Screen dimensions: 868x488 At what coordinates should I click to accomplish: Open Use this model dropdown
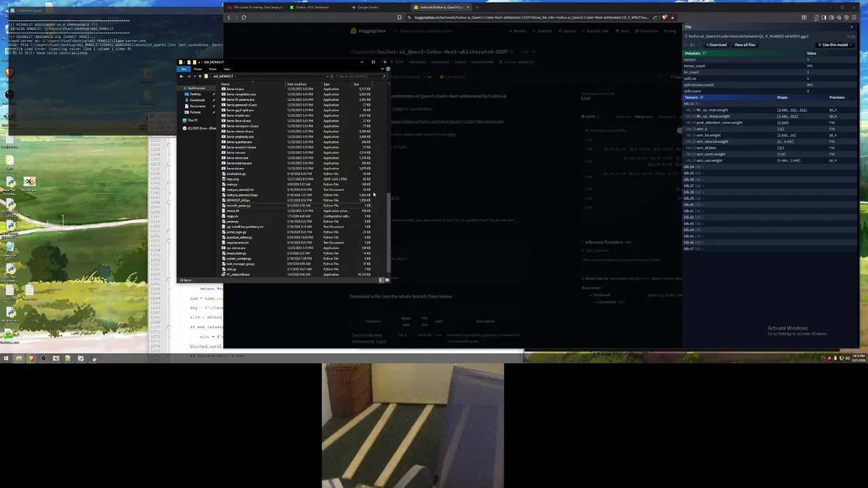coord(835,45)
